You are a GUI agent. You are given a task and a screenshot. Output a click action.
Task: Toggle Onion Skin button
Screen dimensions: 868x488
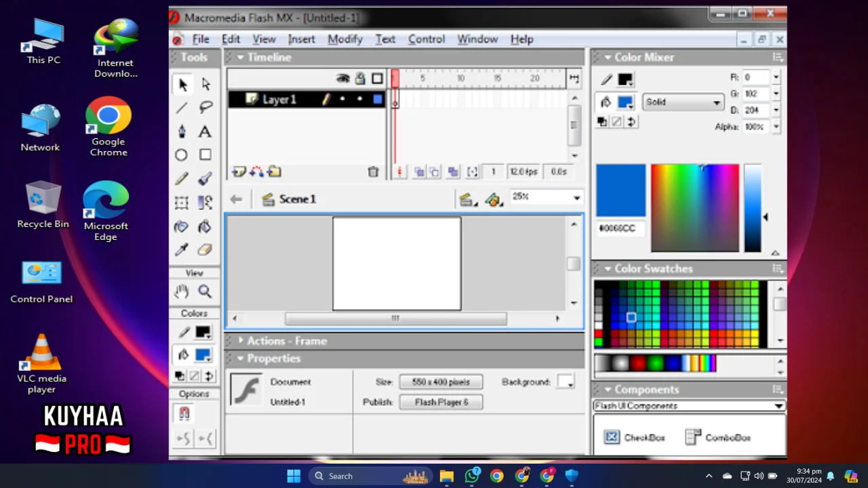point(419,172)
